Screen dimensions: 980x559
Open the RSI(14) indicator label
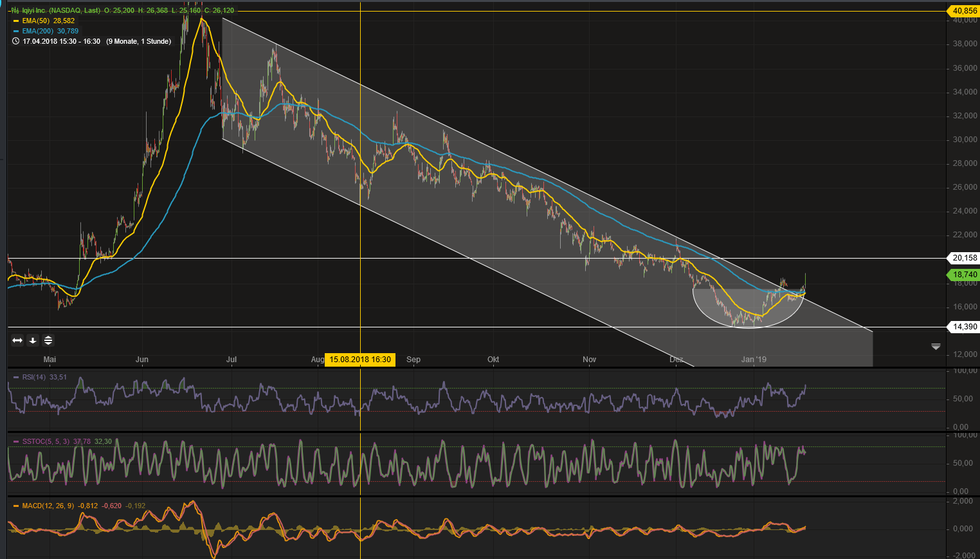click(33, 377)
